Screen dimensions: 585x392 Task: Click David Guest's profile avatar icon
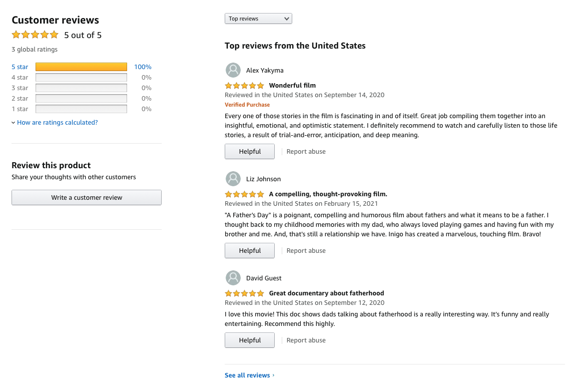[x=233, y=278]
